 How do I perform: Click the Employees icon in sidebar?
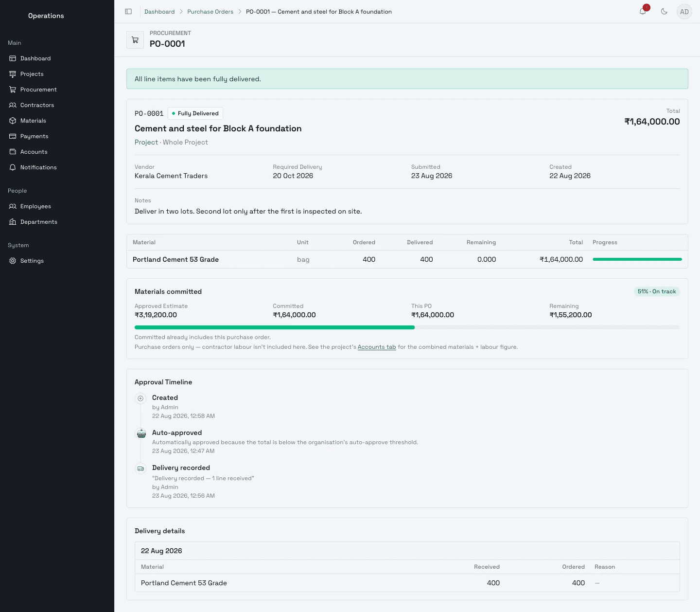click(13, 206)
